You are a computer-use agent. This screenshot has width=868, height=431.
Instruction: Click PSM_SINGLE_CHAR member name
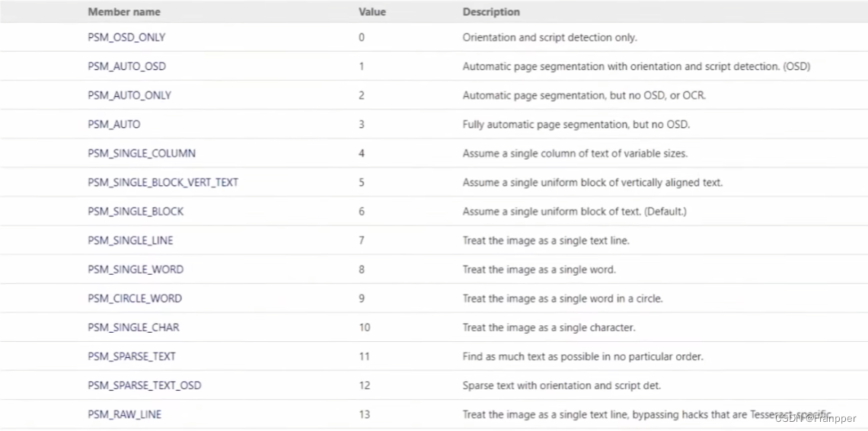pos(132,327)
